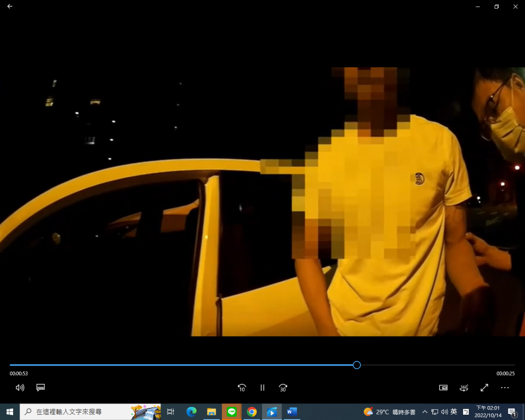Pause the video playback
Screen dimensions: 525x420
(x=262, y=388)
